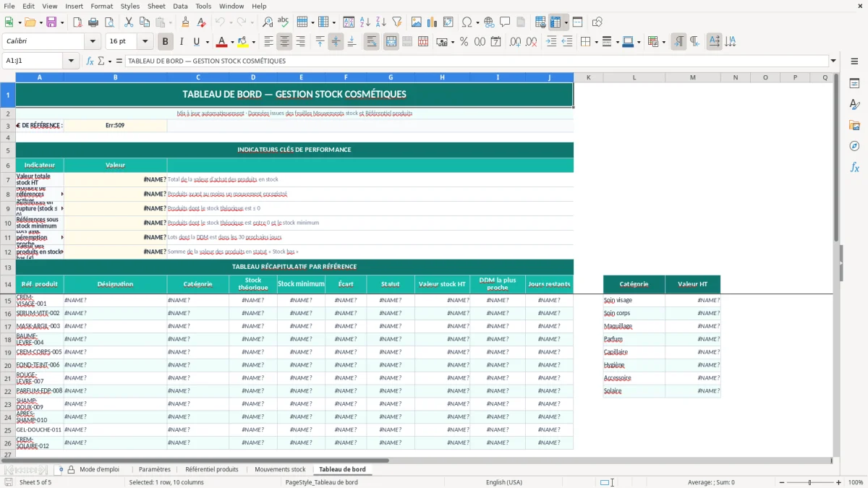Open the File menu

9,6
